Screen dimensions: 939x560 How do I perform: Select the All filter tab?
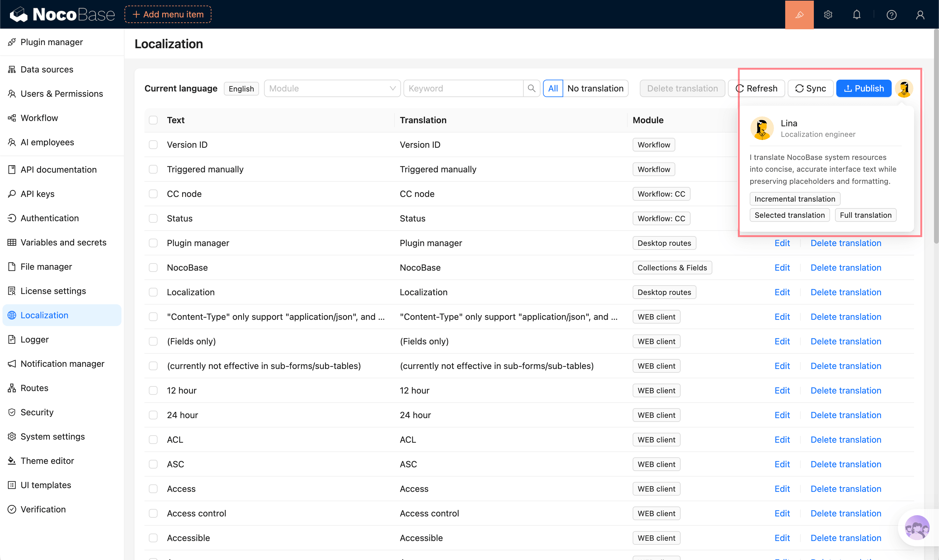click(553, 88)
